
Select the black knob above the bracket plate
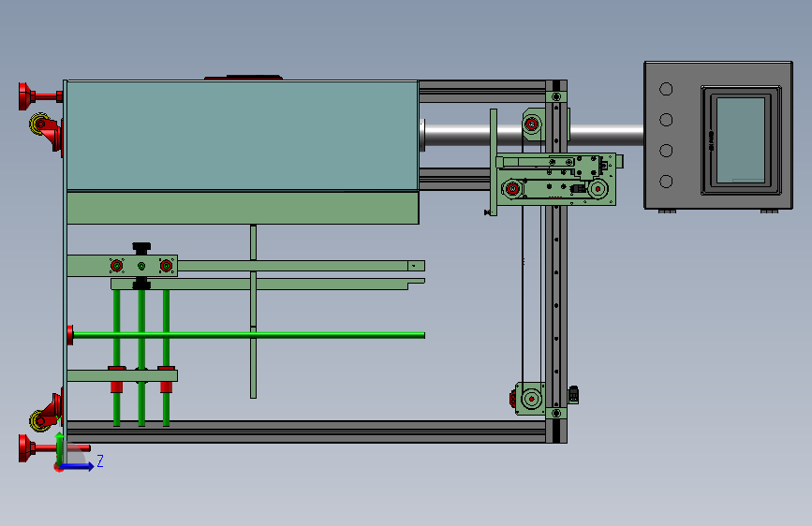coord(141,249)
